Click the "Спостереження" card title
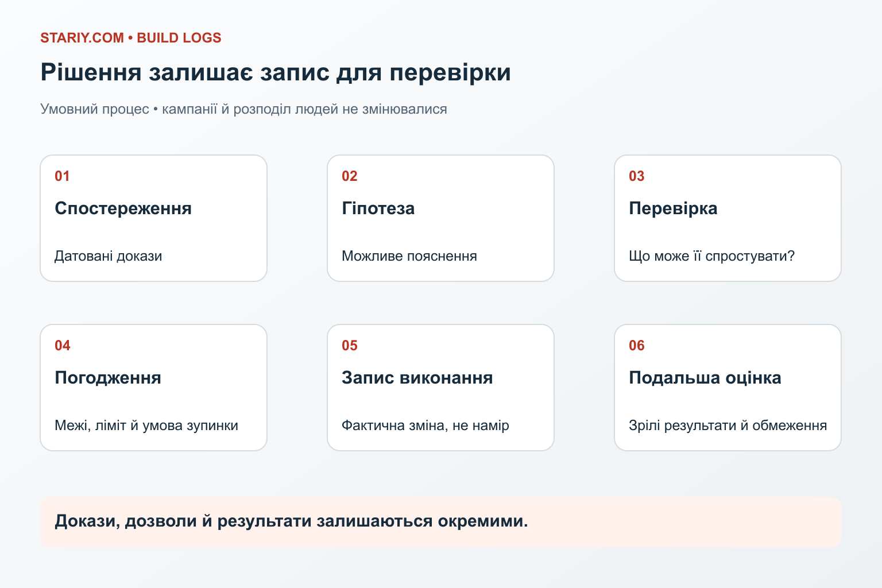The image size is (882, 588). coord(123,208)
